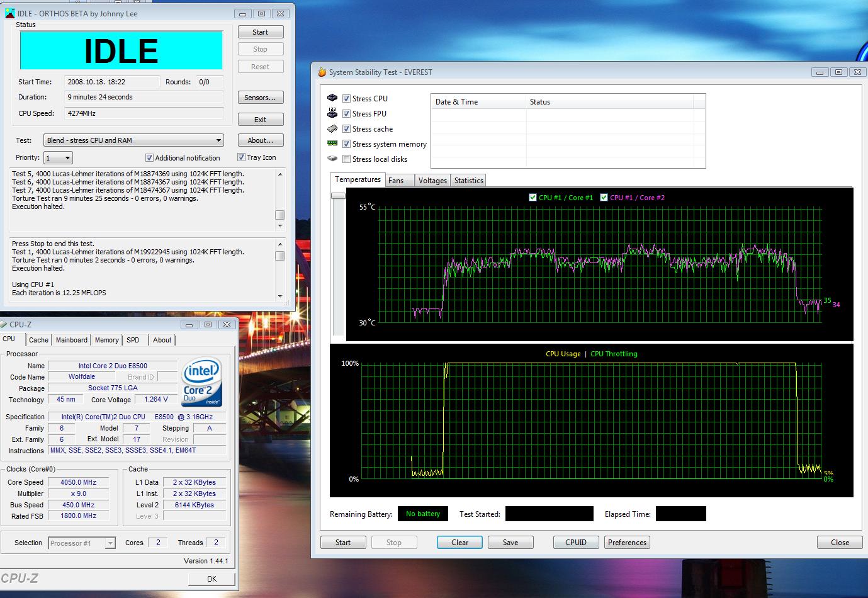868x598 pixels.
Task: Click the Stress cache icon
Action: [332, 128]
